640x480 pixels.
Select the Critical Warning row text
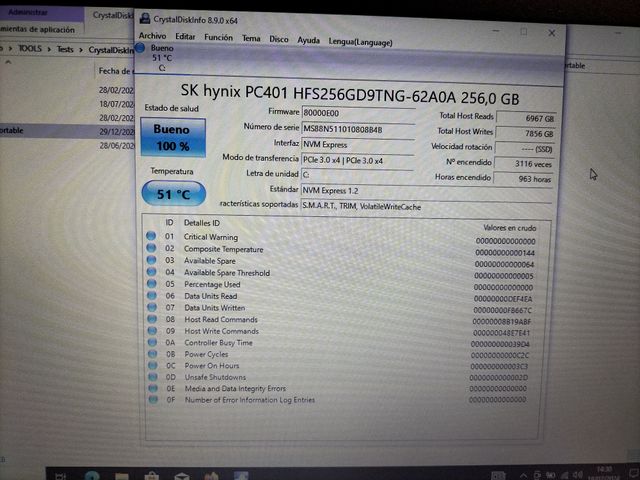coord(211,237)
